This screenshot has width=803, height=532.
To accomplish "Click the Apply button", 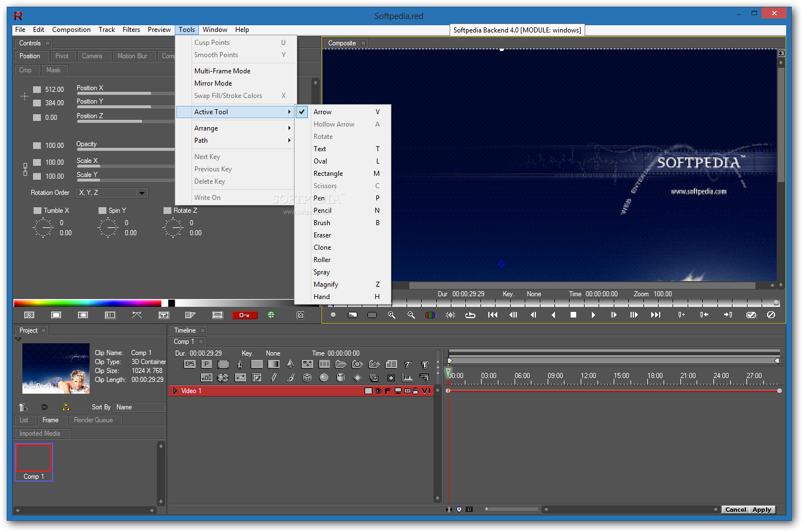I will pyautogui.click(x=762, y=510).
